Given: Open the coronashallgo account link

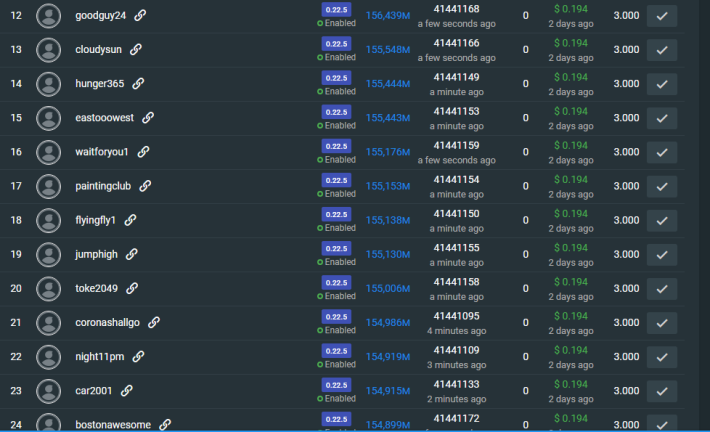Looking at the screenshot, I should pyautogui.click(x=107, y=322).
